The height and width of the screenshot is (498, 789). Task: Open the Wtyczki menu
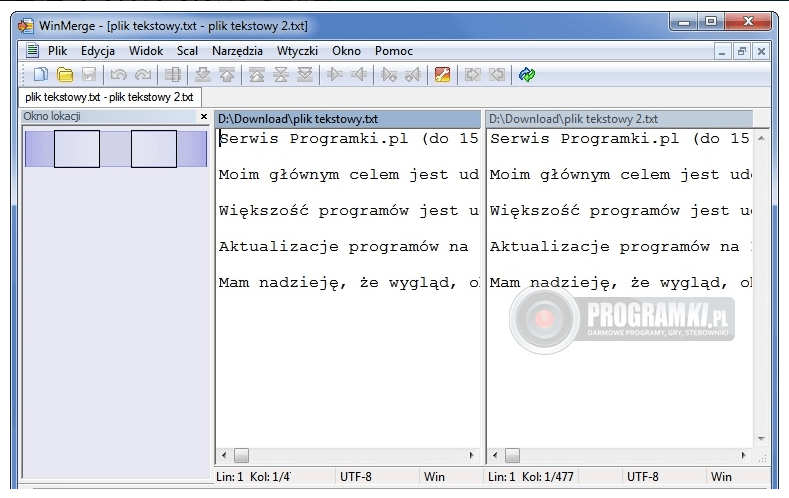pos(297,51)
